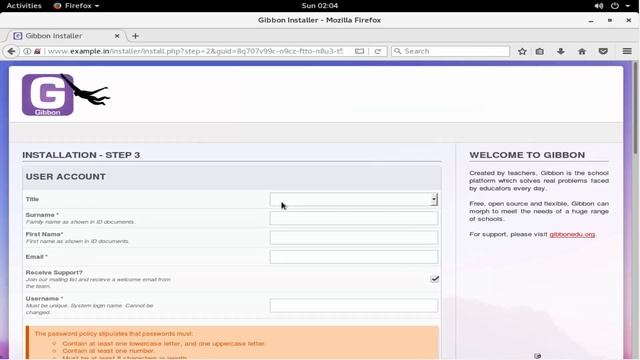Open the downloads arrow icon

[561, 51]
